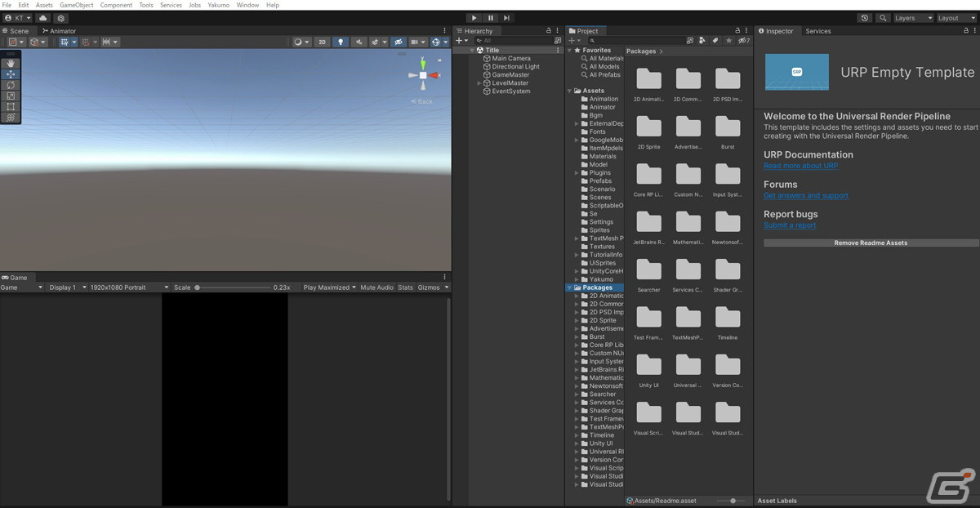Open the KT account dropdown
980x508 pixels.
point(18,18)
